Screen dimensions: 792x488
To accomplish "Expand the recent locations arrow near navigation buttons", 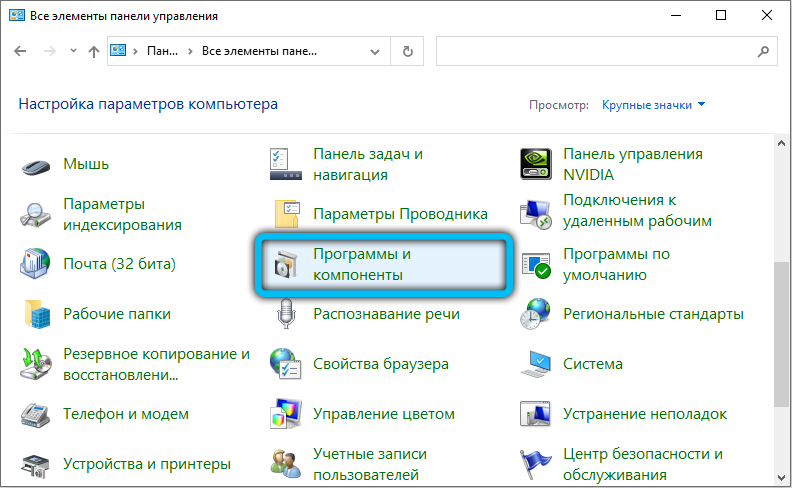I will point(73,51).
